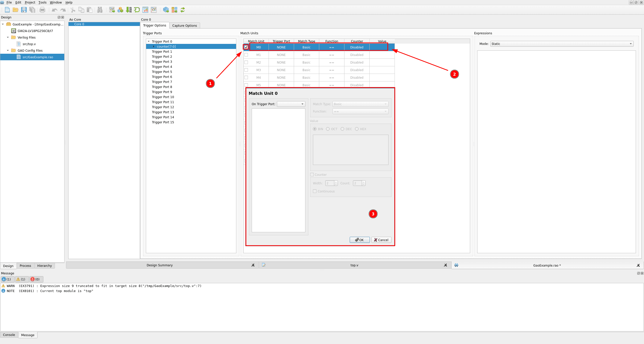Viewport: 644px width, 344px height.
Task: Close the Message panel
Action: click(642, 273)
